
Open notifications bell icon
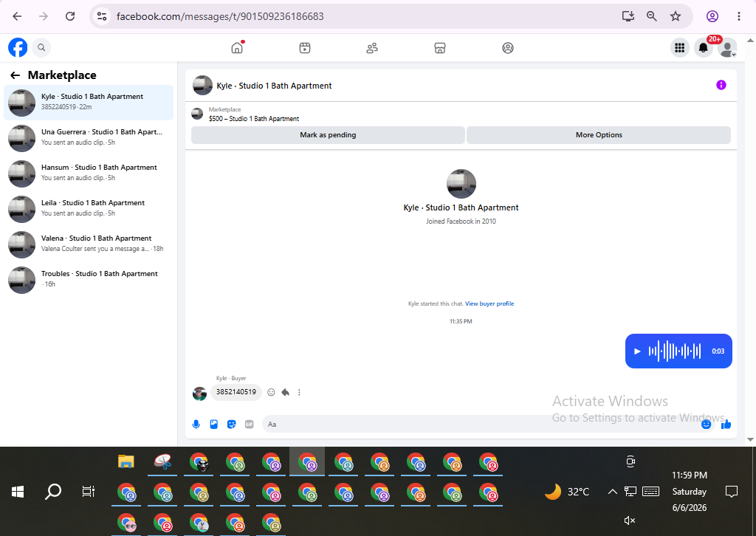point(704,48)
